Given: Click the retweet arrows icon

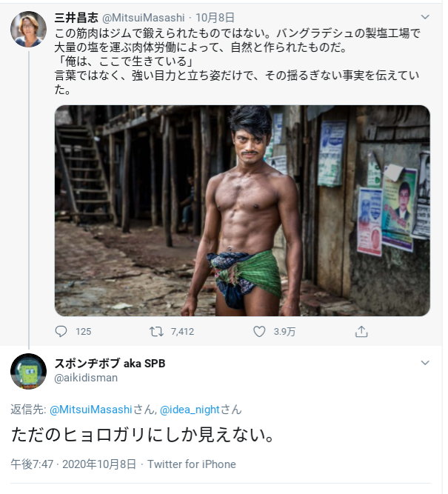Looking at the screenshot, I should point(156,331).
